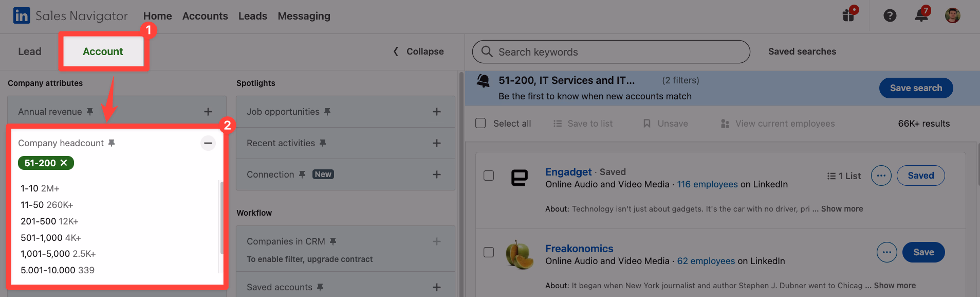Open Saved searches
Image resolution: width=980 pixels, height=297 pixels.
click(x=802, y=51)
